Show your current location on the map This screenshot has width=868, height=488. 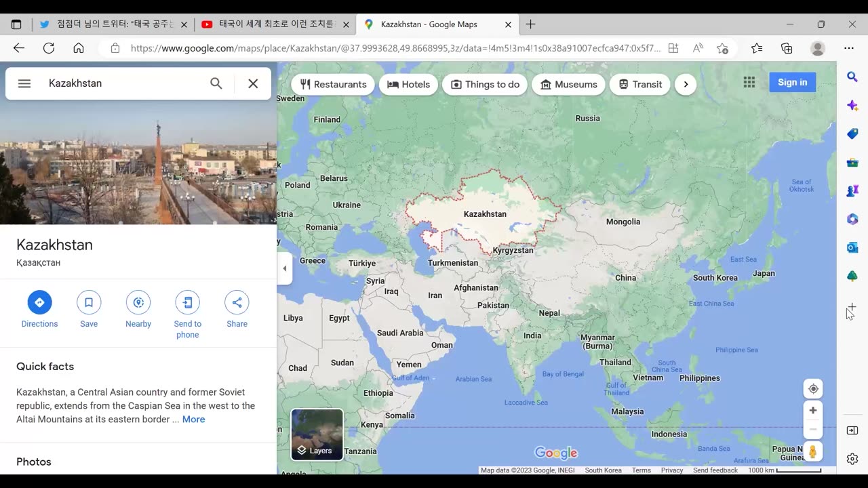813,389
